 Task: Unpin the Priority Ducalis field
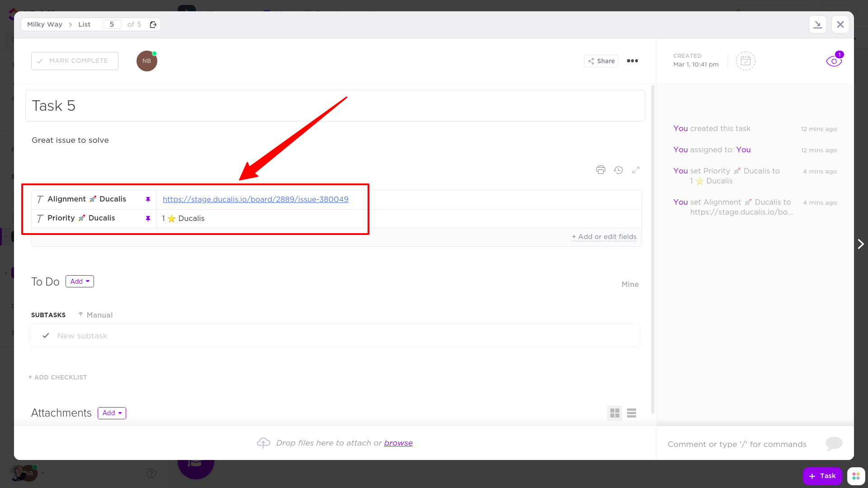(x=148, y=219)
